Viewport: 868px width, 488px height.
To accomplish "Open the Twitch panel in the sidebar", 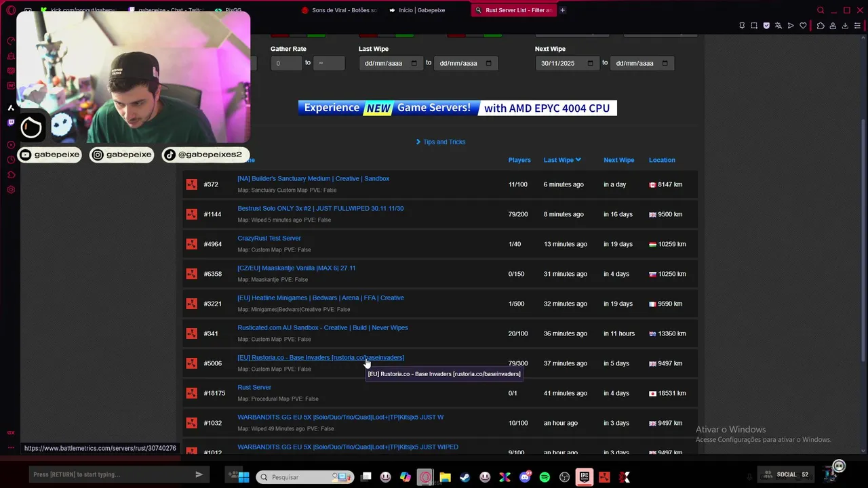I will pyautogui.click(x=11, y=123).
